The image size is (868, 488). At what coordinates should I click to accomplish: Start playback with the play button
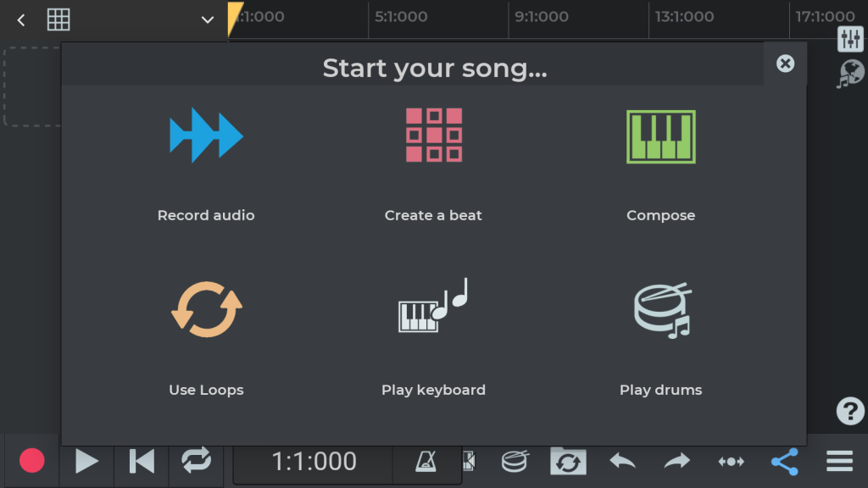[86, 462]
